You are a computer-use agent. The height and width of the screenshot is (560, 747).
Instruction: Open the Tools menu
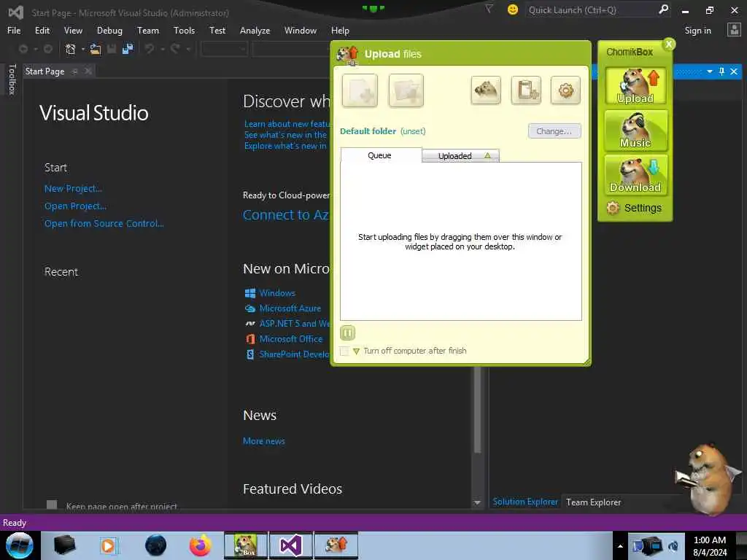tap(184, 31)
